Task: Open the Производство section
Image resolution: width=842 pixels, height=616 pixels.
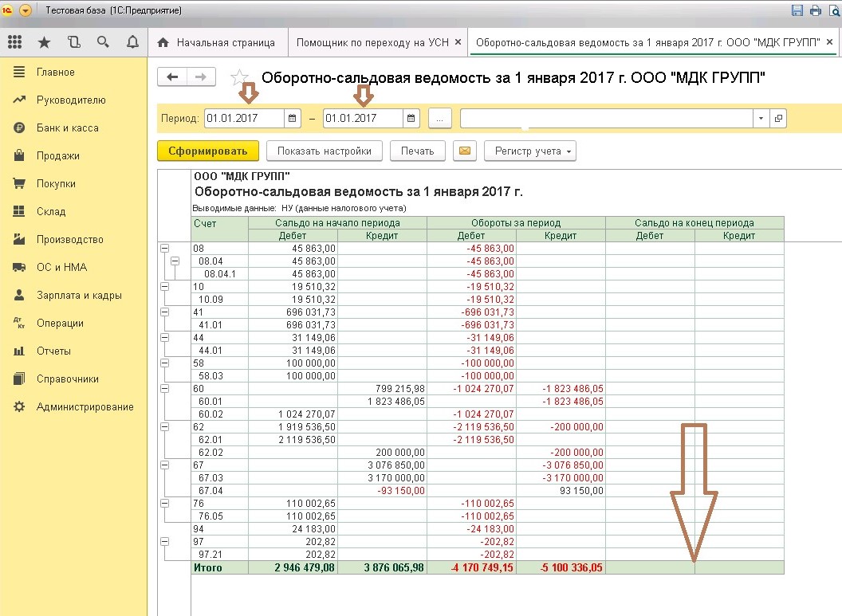Action: pyautogui.click(x=70, y=239)
